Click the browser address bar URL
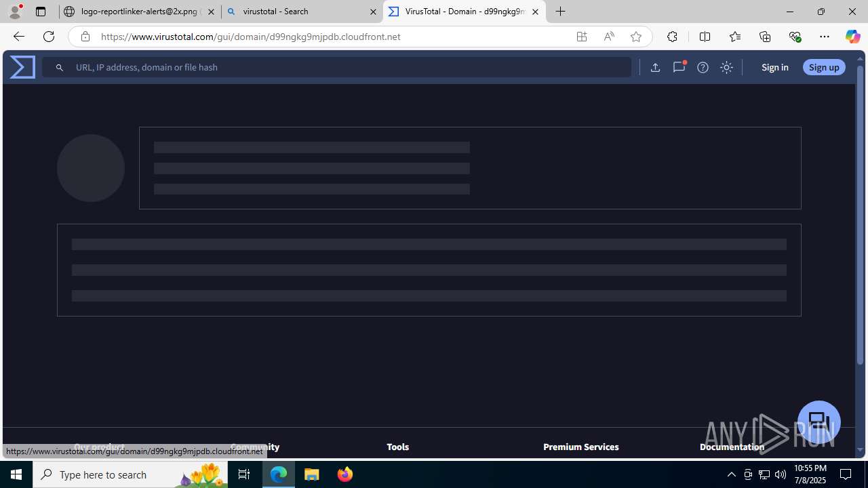 click(251, 37)
